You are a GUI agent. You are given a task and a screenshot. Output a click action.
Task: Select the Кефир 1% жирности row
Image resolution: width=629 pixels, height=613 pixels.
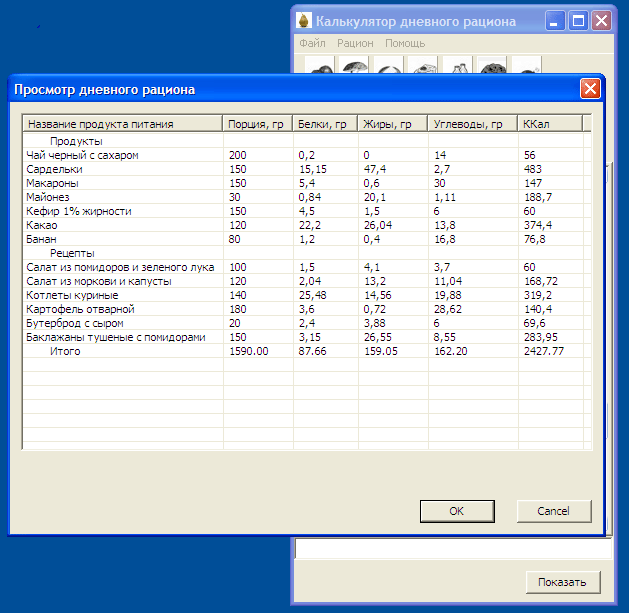(306, 211)
